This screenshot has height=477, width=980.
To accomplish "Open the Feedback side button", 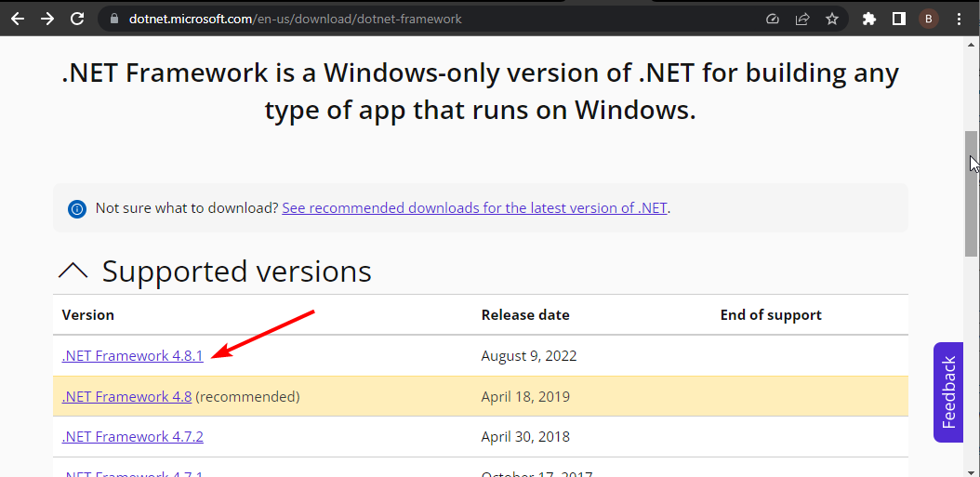I will pyautogui.click(x=948, y=392).
